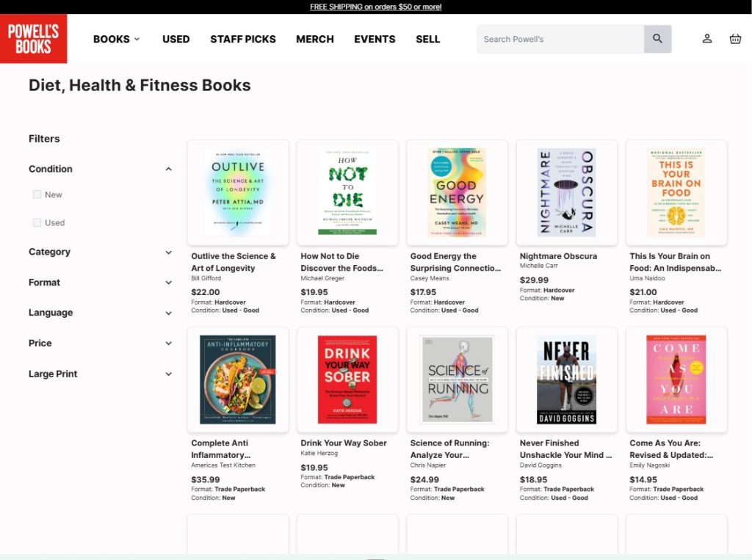This screenshot has height=560, width=752.
Task: Click author name Casey Means
Action: coord(429,278)
